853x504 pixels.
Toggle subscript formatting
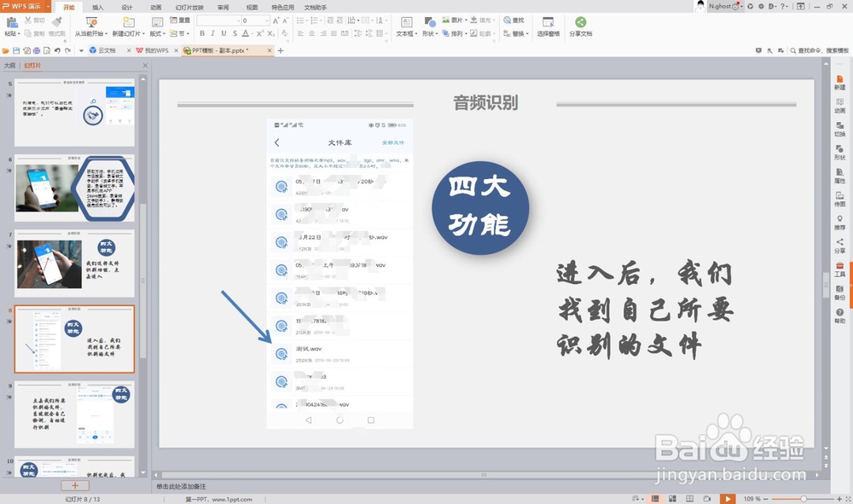[270, 34]
